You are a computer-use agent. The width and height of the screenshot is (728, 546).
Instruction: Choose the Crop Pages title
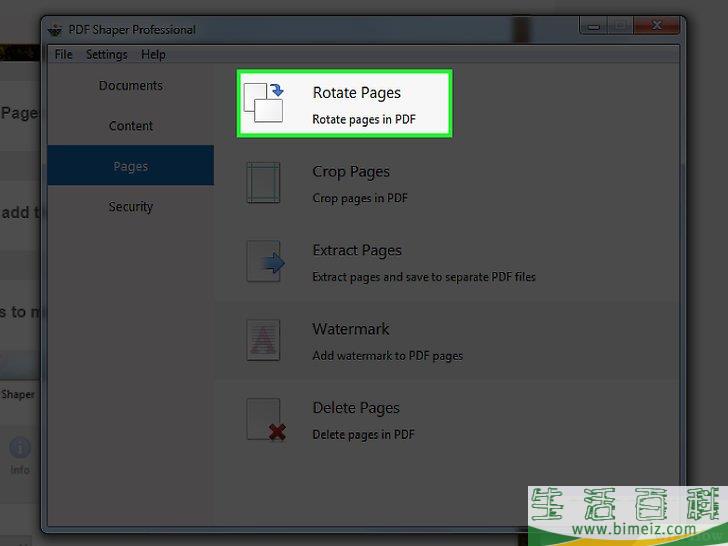(x=351, y=172)
